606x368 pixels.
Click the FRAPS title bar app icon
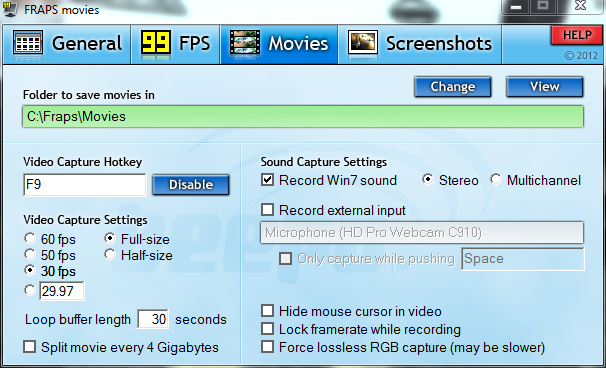coord(9,9)
